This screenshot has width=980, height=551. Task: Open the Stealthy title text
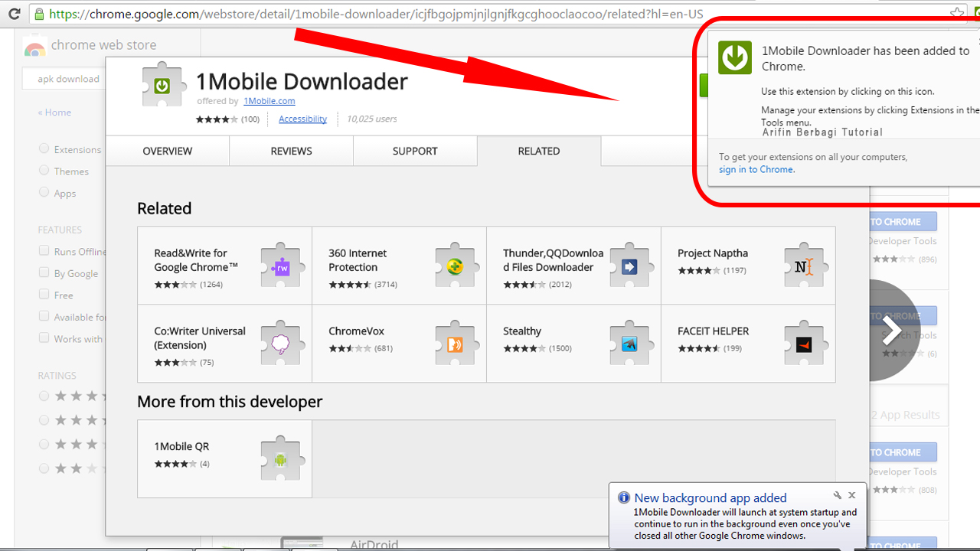(522, 331)
